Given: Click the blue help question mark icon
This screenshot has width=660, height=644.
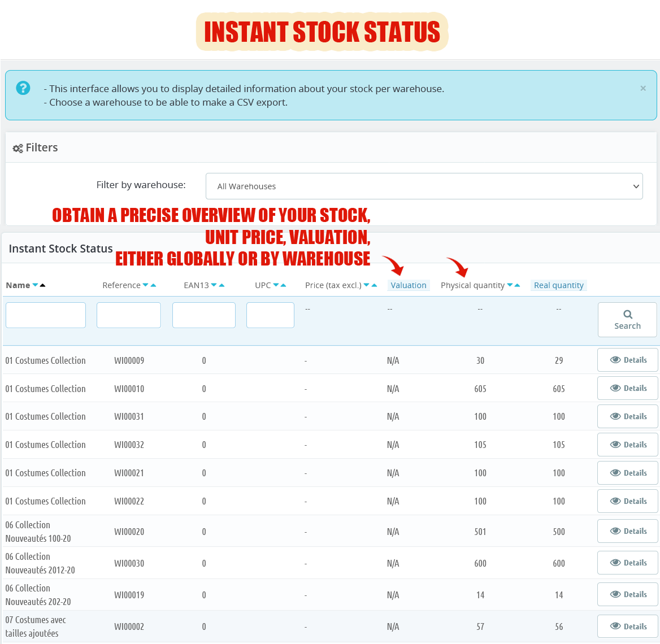Looking at the screenshot, I should tap(23, 88).
